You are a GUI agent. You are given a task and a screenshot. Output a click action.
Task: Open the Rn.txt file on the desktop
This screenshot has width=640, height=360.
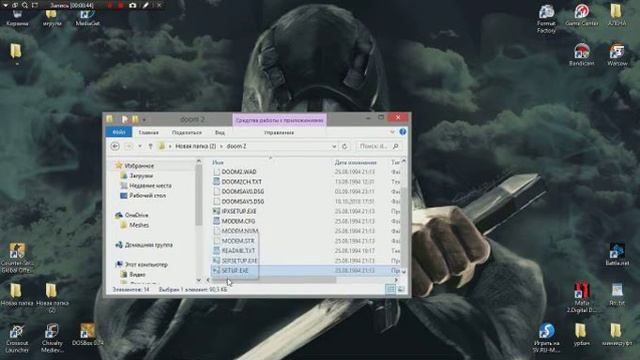[617, 295]
